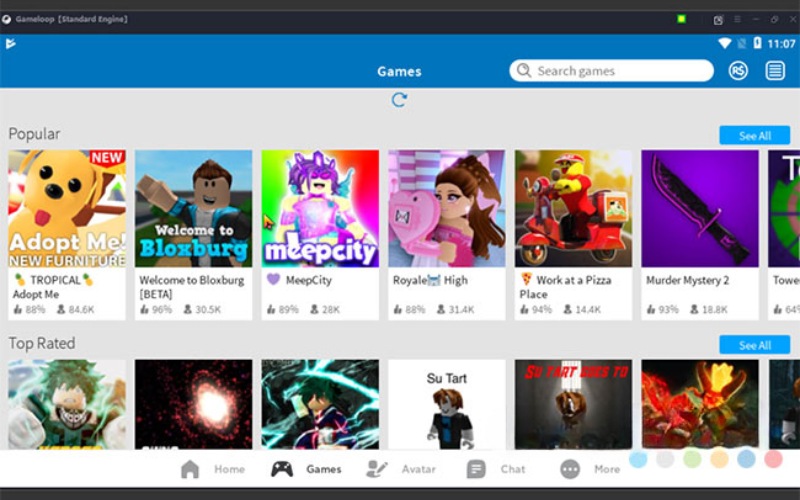The width and height of the screenshot is (800, 500).
Task: Click the refresh spinner icon
Action: tap(399, 99)
